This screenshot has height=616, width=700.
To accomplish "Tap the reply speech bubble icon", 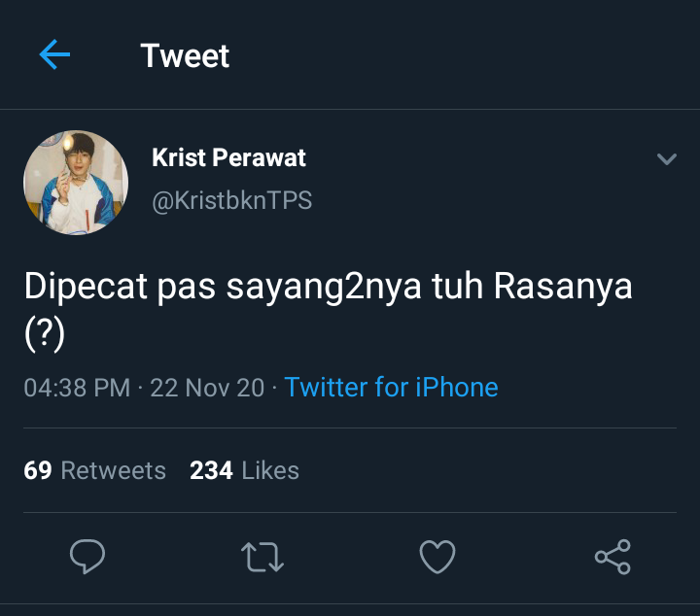I will tap(87, 556).
